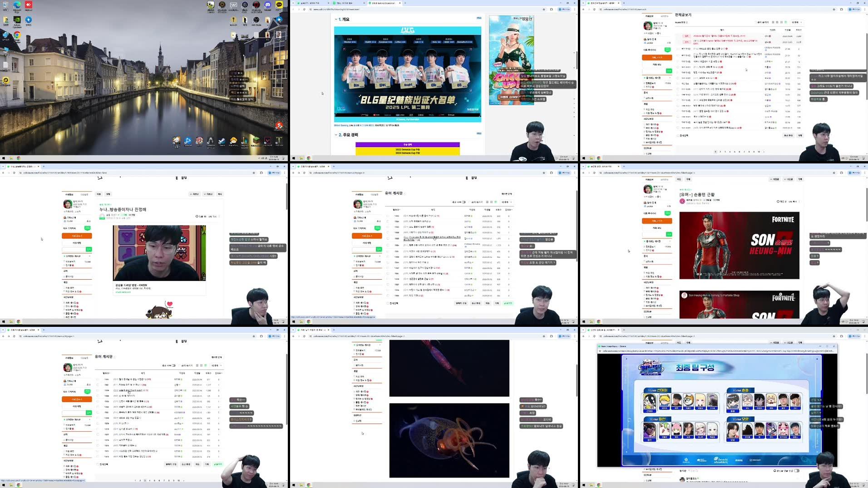
Task: Click the edit link beside '1. 개요' heading
Action: tap(479, 18)
